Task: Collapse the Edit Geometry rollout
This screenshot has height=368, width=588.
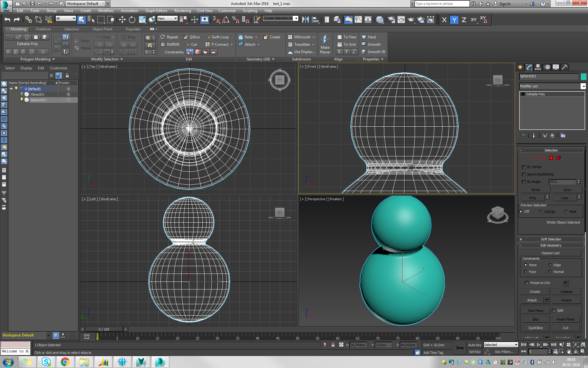Action: pyautogui.click(x=551, y=245)
